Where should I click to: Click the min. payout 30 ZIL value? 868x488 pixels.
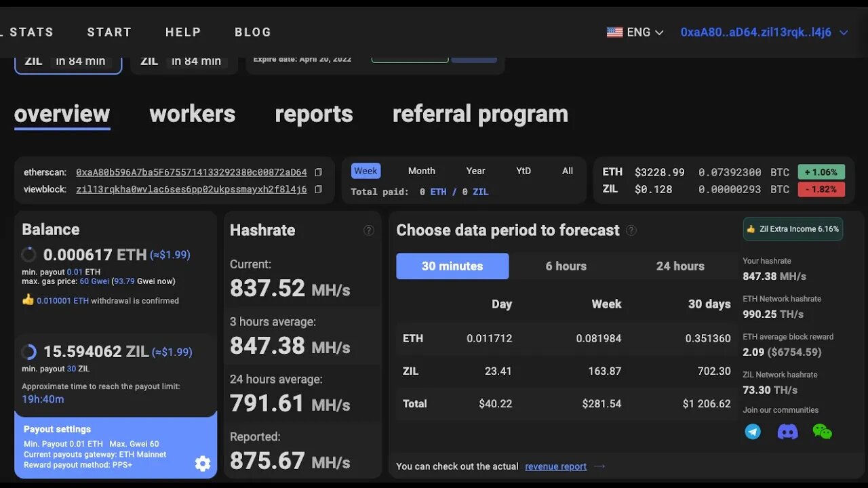71,369
